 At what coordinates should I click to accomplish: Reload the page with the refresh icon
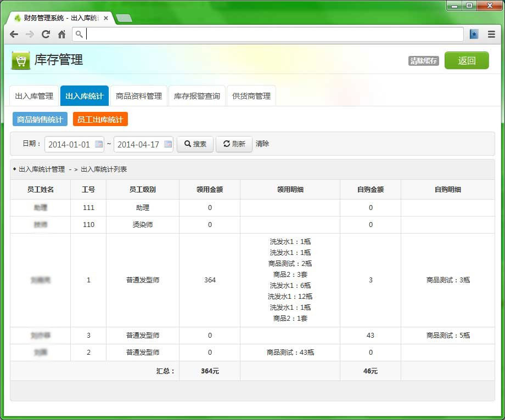pyautogui.click(x=46, y=34)
